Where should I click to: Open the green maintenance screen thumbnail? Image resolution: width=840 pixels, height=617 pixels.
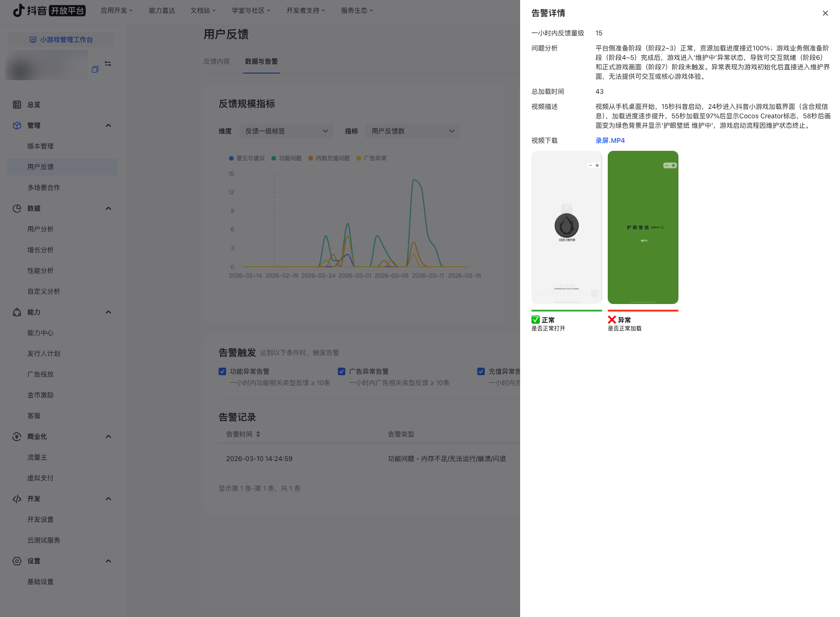click(x=643, y=227)
